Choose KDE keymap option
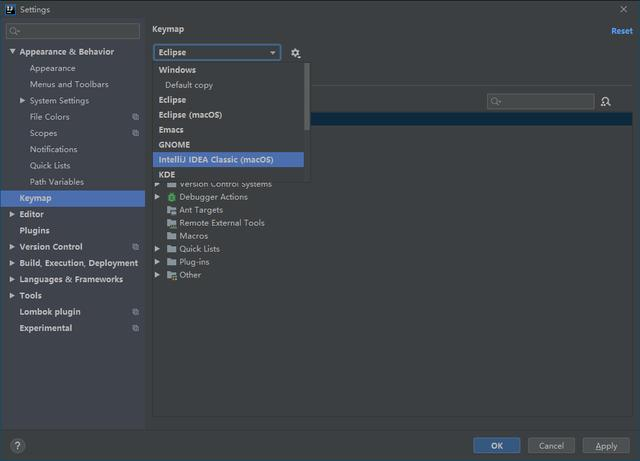 [228, 174]
